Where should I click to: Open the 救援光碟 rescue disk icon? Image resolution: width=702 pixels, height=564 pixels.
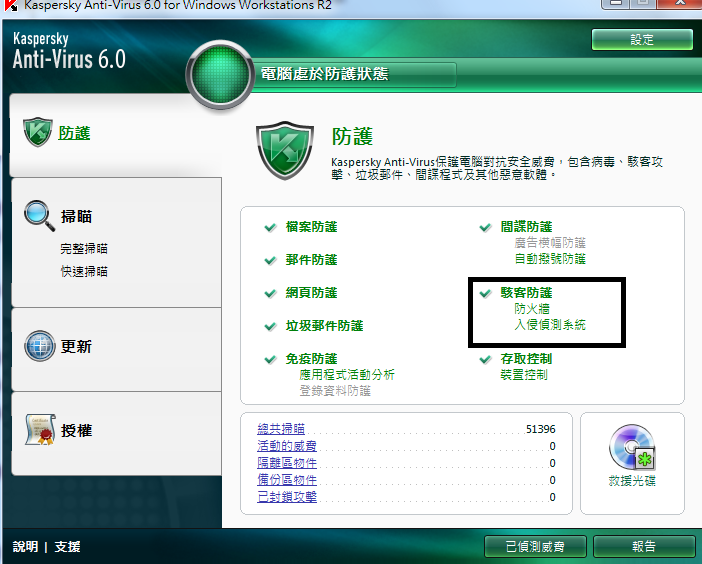tap(632, 447)
